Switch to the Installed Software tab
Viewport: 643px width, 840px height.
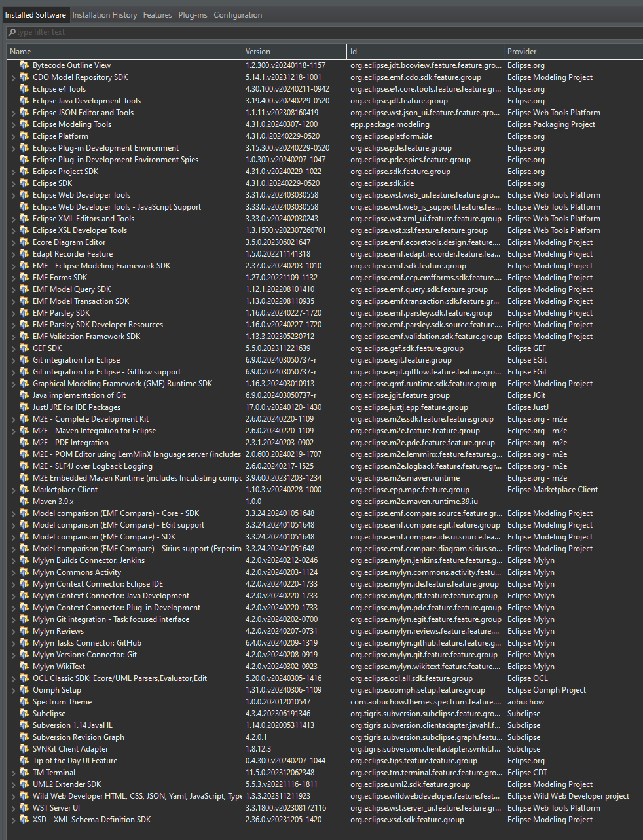pyautogui.click(x=35, y=14)
